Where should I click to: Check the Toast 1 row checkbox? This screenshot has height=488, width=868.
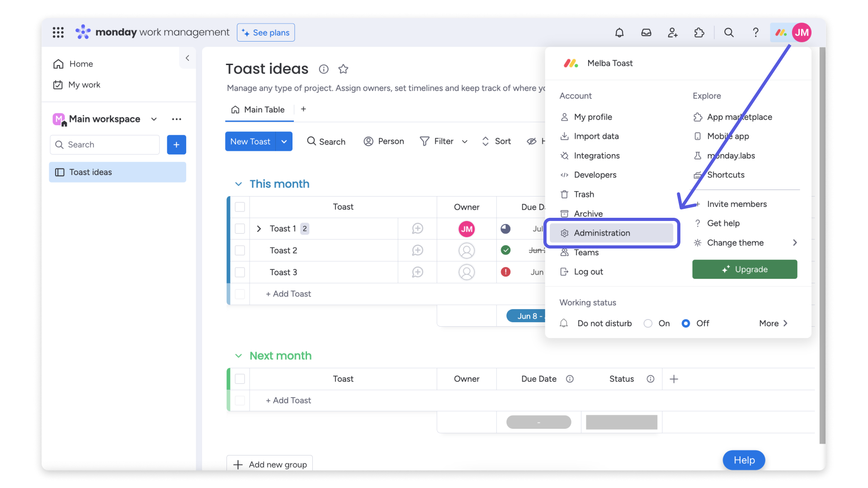(x=240, y=229)
